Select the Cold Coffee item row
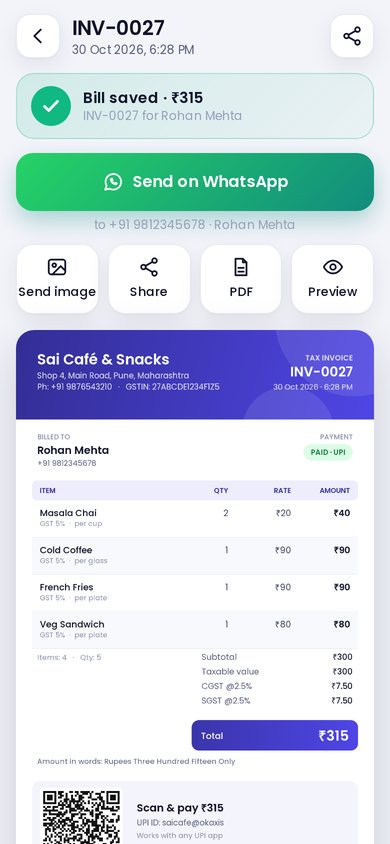Image resolution: width=390 pixels, height=844 pixels. 195,555
